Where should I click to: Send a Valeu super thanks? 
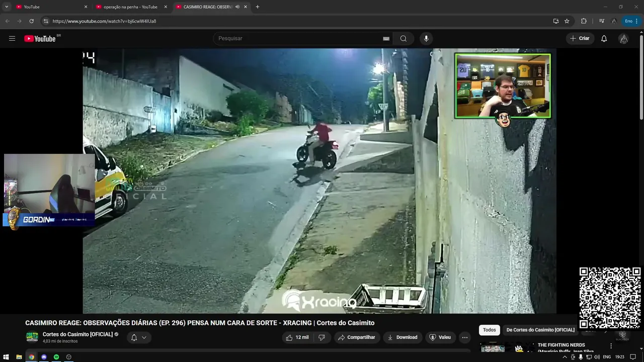pyautogui.click(x=440, y=337)
